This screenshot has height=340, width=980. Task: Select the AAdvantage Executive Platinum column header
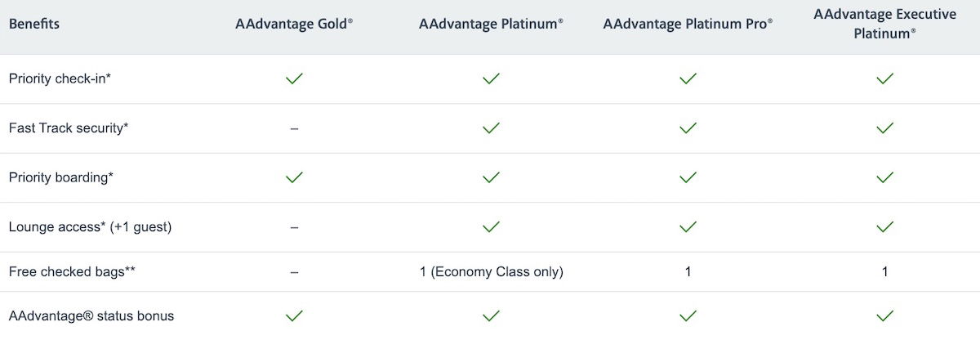884,25
